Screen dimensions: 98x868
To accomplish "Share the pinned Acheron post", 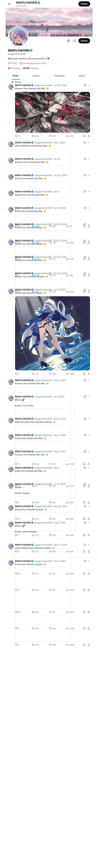I will point(89,136).
